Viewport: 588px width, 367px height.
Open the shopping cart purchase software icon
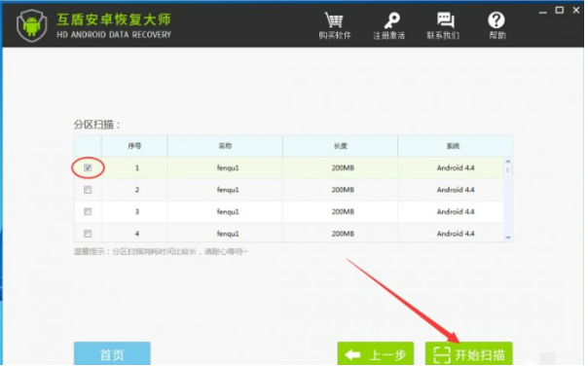click(334, 20)
